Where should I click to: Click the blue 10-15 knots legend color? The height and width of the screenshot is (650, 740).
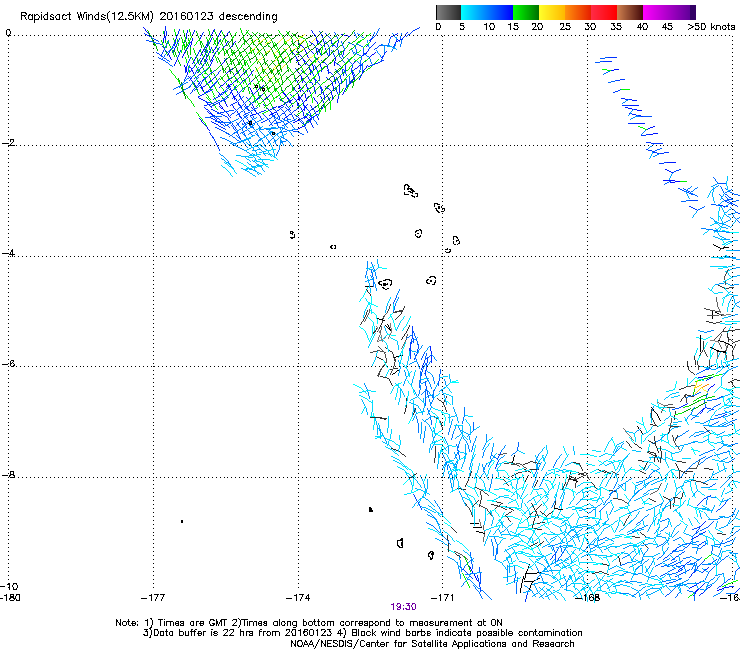(500, 12)
